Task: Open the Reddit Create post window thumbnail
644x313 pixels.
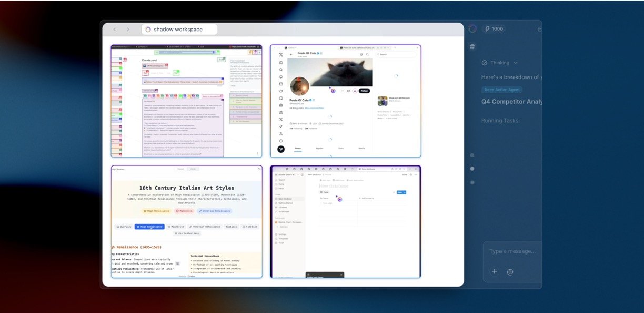Action: (186, 101)
